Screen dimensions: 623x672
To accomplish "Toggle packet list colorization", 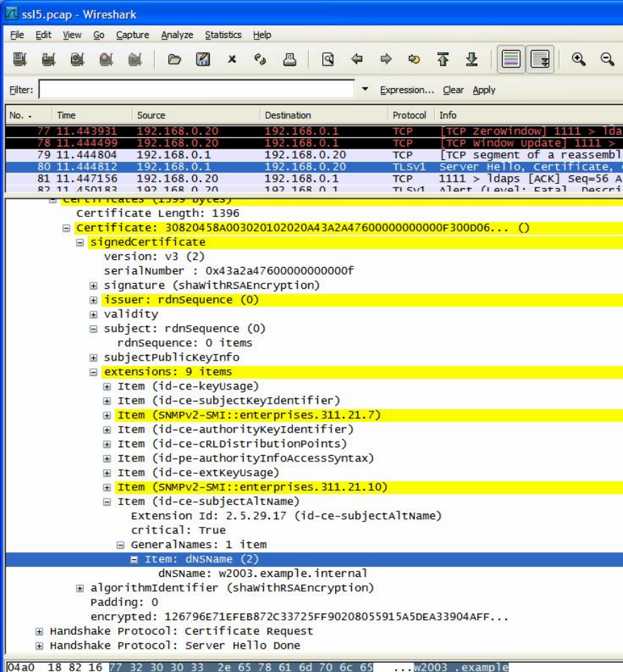I will click(x=511, y=61).
